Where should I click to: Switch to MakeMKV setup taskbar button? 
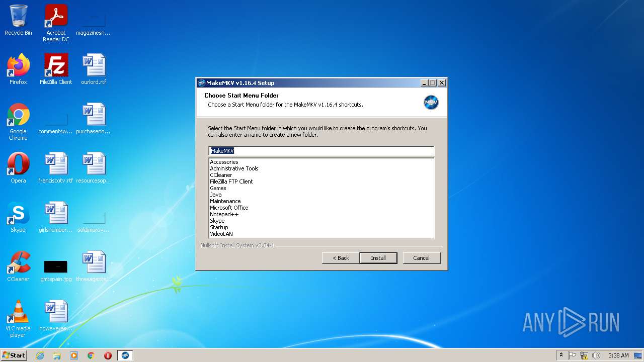coord(125,355)
